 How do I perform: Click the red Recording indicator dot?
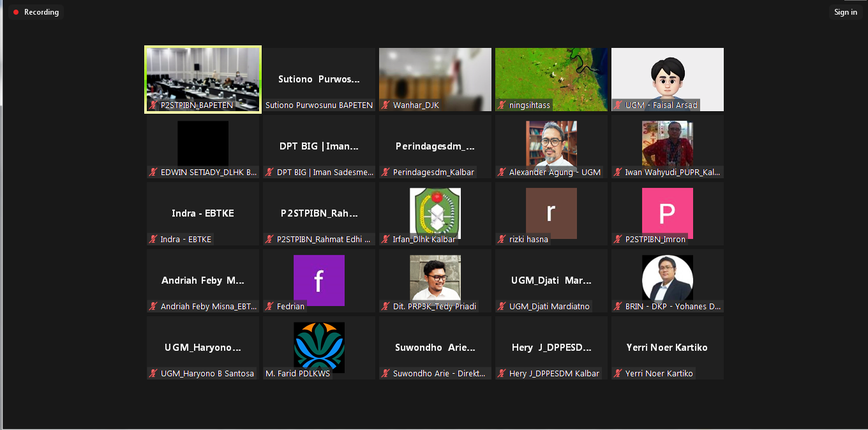pos(16,12)
